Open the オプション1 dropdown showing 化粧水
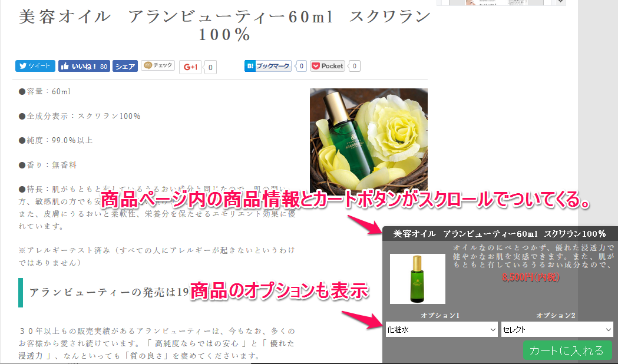618x364 pixels. pyautogui.click(x=441, y=330)
